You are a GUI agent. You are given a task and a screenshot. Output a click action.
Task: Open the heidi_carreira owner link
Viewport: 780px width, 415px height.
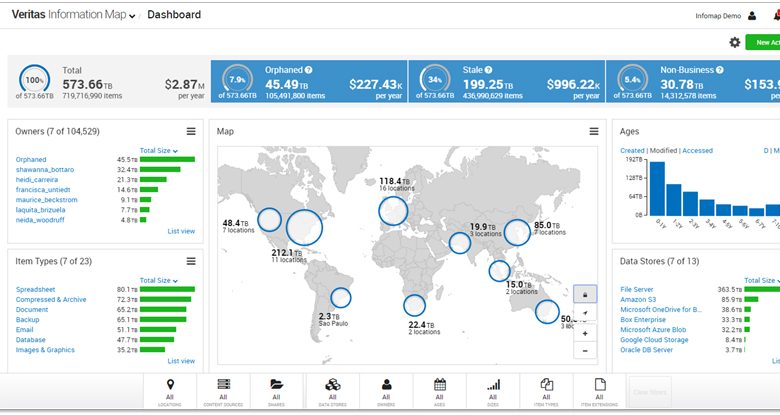(37, 180)
